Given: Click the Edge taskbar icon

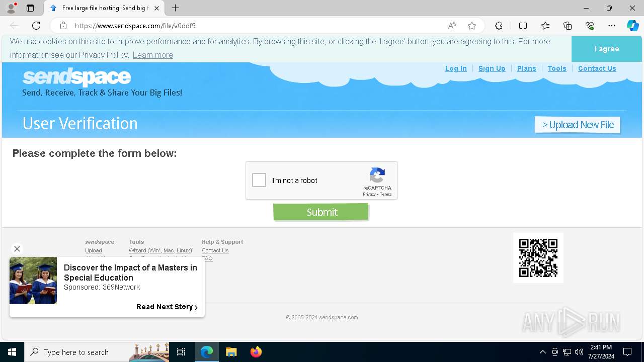Looking at the screenshot, I should point(207,352).
